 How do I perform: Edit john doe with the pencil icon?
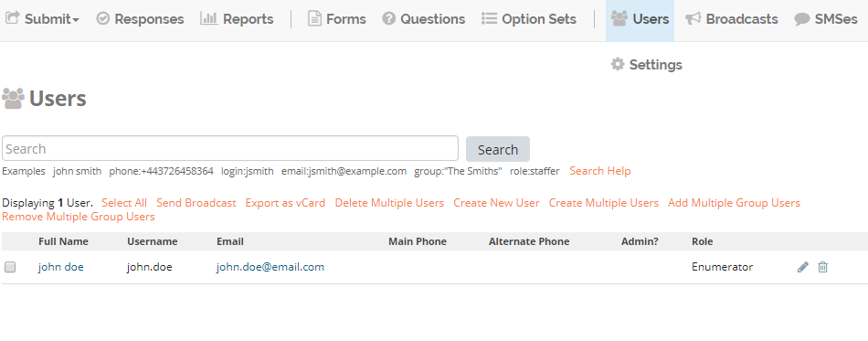pos(803,267)
